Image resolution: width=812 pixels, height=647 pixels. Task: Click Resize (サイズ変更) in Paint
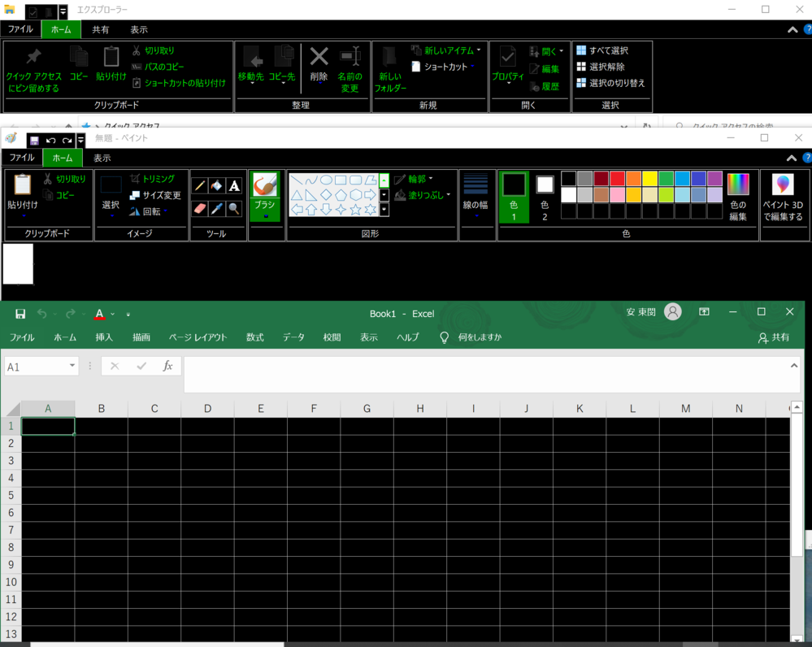[154, 195]
